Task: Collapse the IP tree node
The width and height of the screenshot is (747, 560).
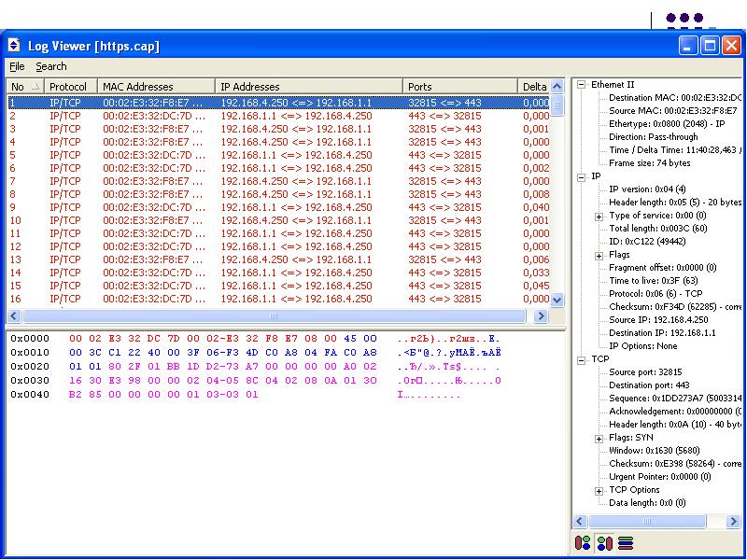Action: [581, 176]
